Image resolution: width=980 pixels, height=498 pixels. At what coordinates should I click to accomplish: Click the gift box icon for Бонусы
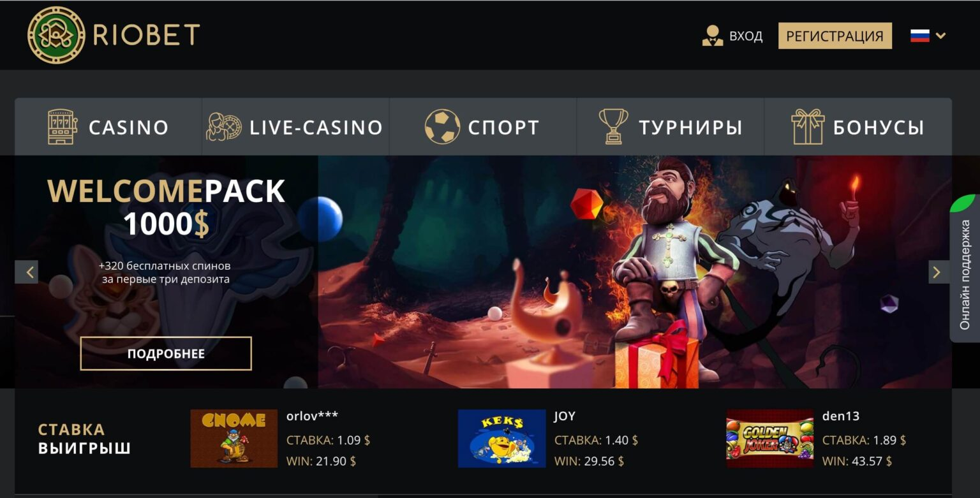pyautogui.click(x=808, y=126)
